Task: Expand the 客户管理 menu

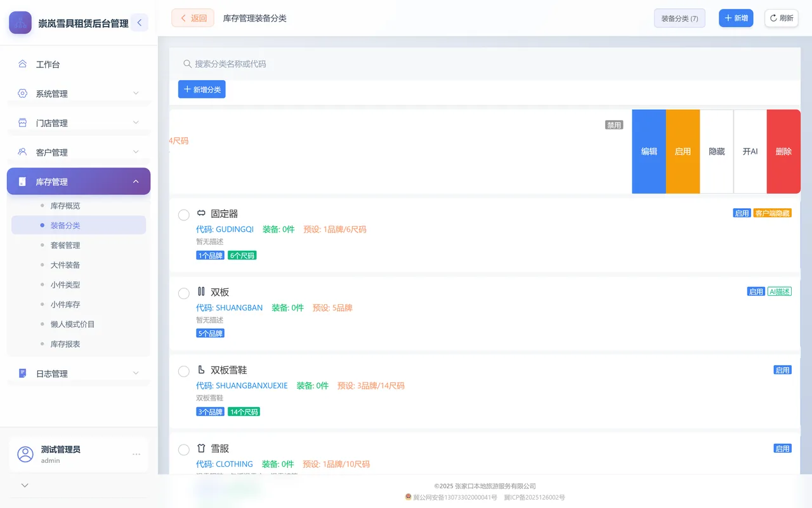Action: coord(136,152)
